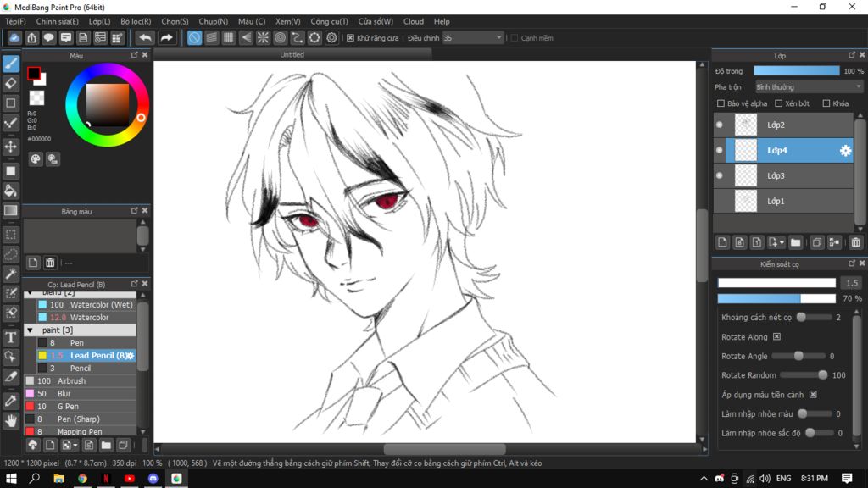Select the Lớp1 layer
Image resolution: width=868 pixels, height=488 pixels.
(x=783, y=202)
